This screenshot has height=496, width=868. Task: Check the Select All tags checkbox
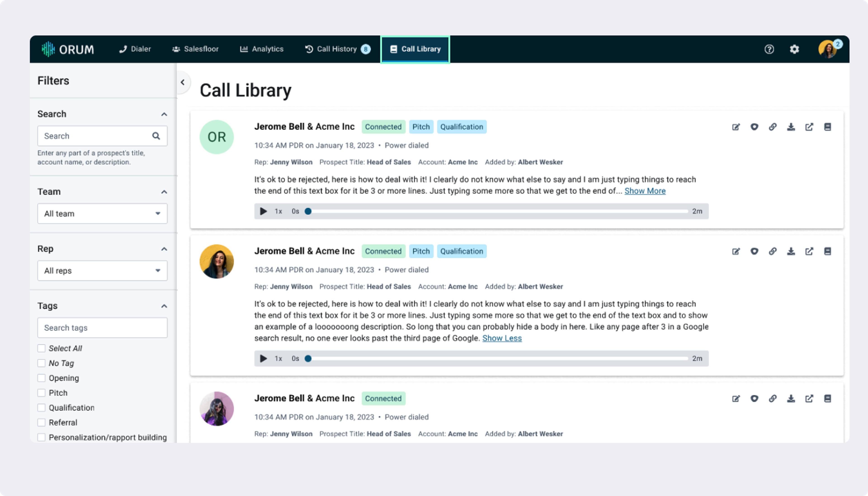click(42, 348)
